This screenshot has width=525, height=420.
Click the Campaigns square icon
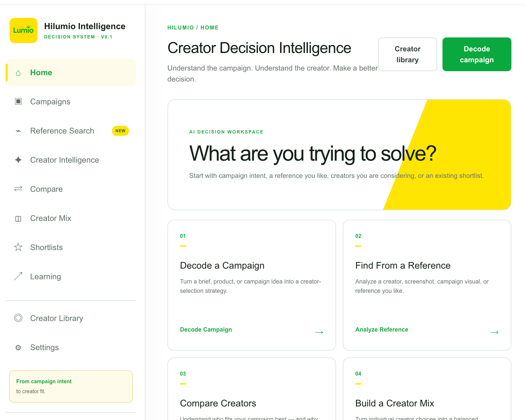click(x=18, y=101)
